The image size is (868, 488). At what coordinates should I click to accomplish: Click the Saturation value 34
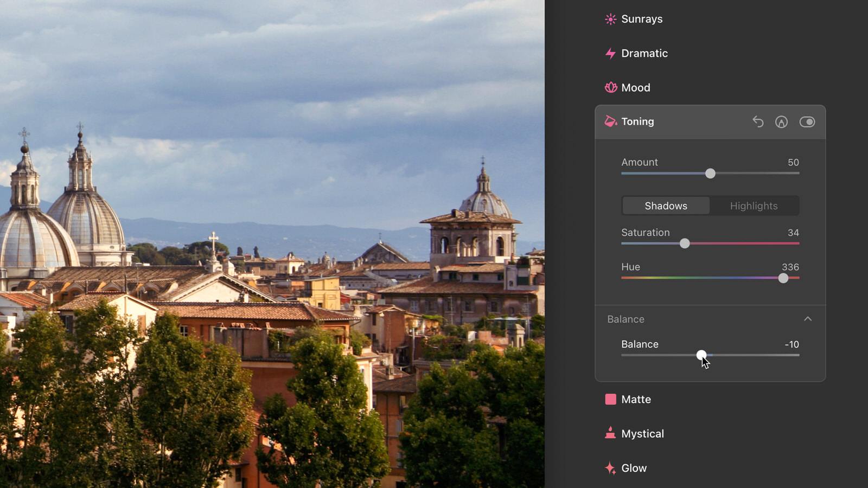[793, 233]
